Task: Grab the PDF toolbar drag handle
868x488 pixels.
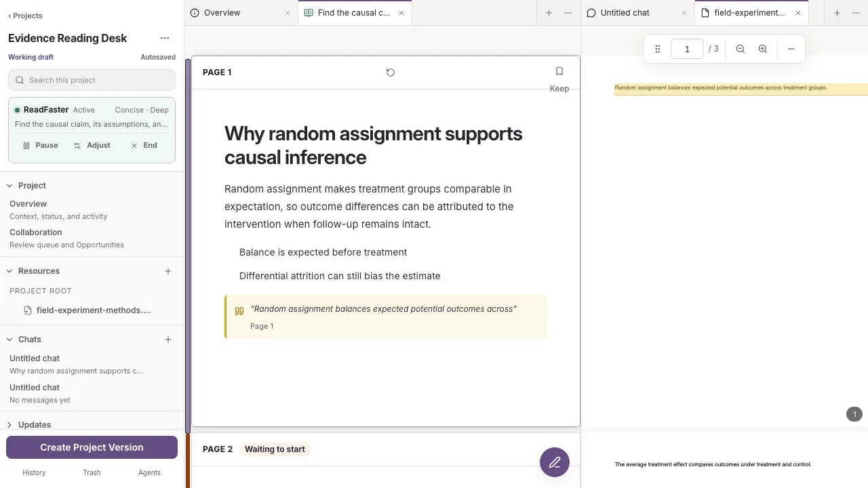Action: point(657,49)
